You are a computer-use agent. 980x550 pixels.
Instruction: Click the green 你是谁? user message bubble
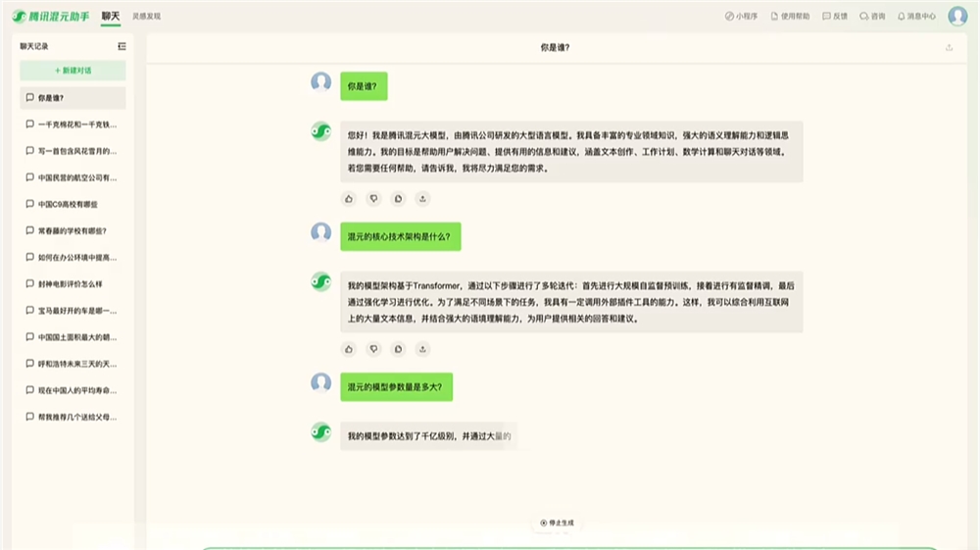364,86
